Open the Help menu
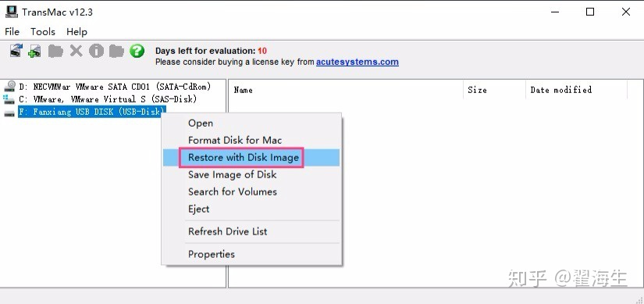 (76, 32)
